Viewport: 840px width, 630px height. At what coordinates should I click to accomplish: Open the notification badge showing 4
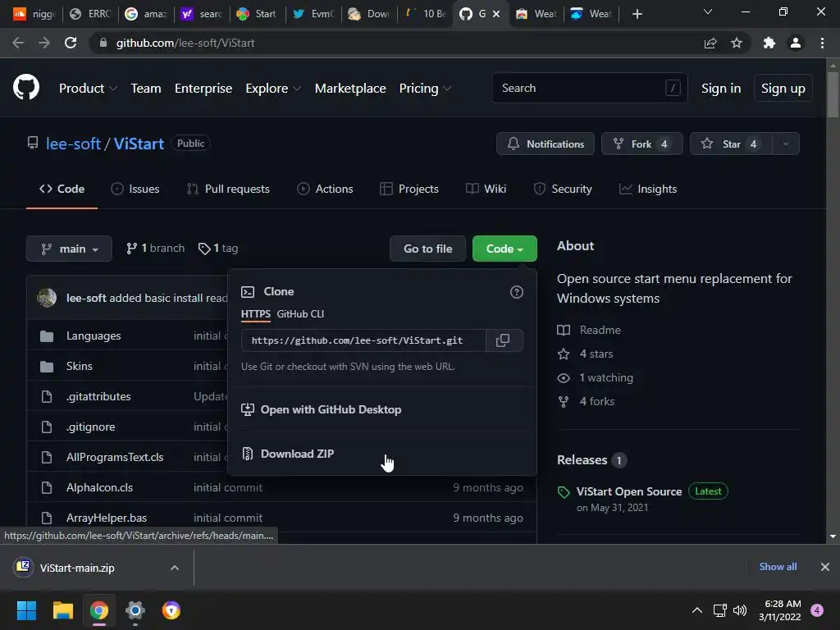coord(817,610)
